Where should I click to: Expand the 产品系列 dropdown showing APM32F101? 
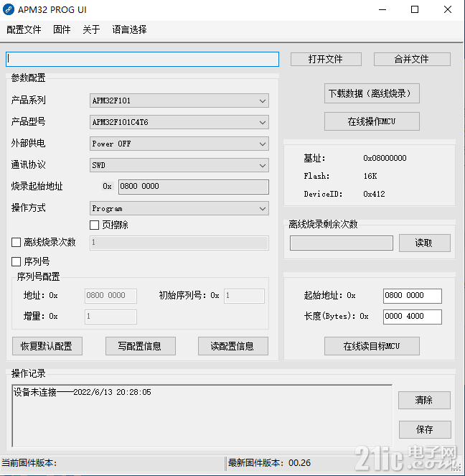179,101
